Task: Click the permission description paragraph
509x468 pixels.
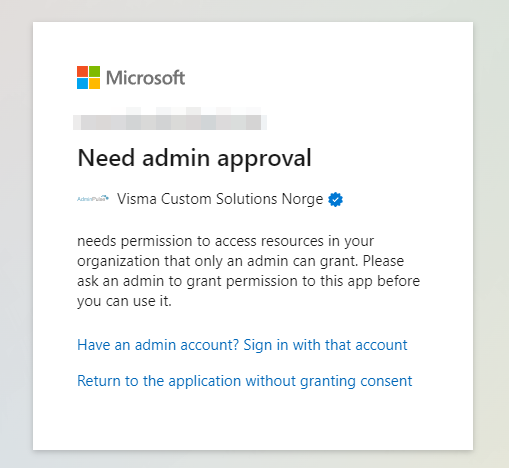Action: click(x=248, y=271)
